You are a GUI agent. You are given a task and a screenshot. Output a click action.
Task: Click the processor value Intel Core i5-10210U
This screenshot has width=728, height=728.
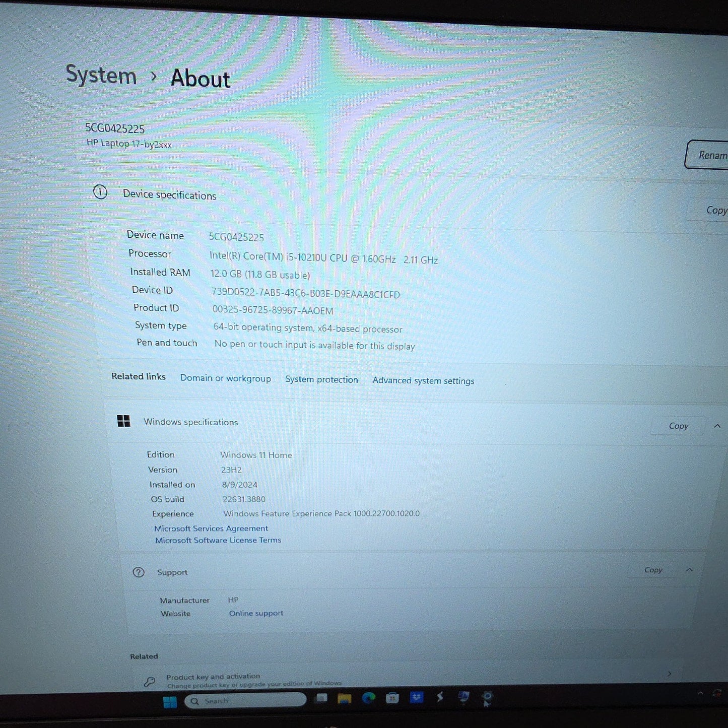pyautogui.click(x=323, y=257)
